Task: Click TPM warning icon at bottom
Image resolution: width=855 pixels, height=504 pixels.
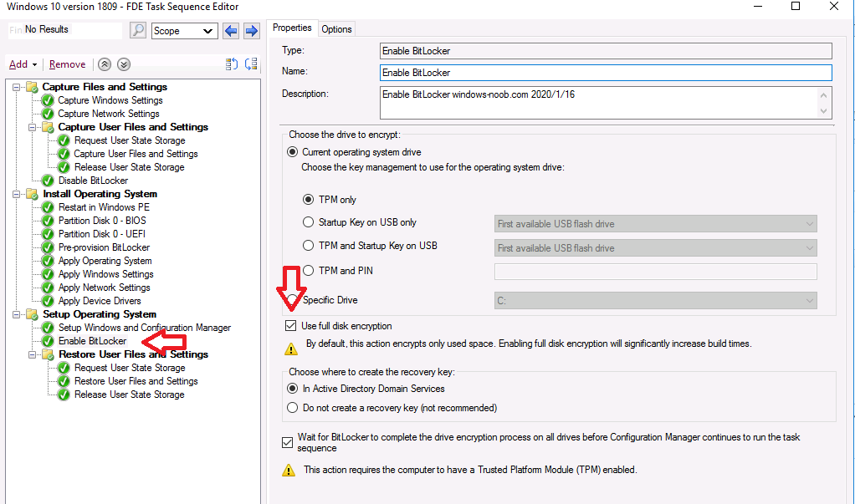Action: tap(289, 471)
